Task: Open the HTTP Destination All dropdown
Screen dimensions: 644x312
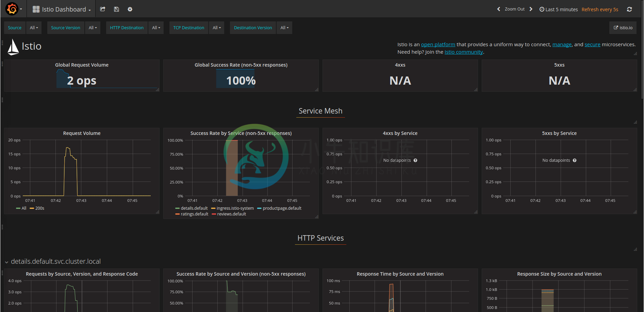Action: coord(156,28)
